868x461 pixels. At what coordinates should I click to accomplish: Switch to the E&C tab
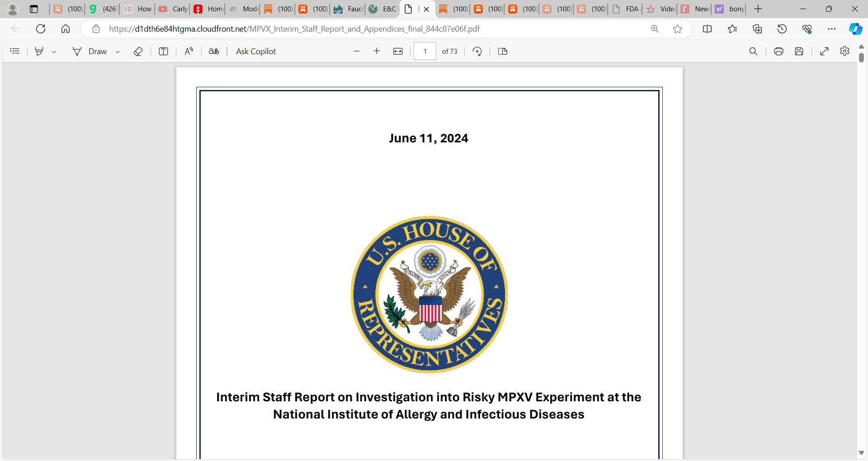pos(382,9)
